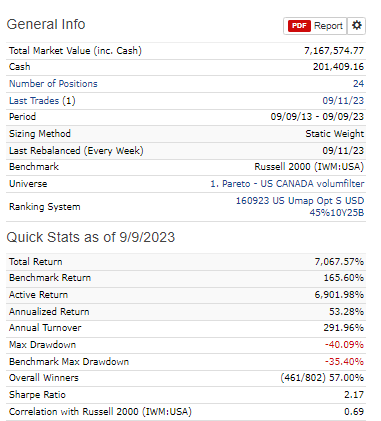Select the Sharpe Ratio row
Image resolution: width=381 pixels, height=421 pixels.
pos(186,395)
